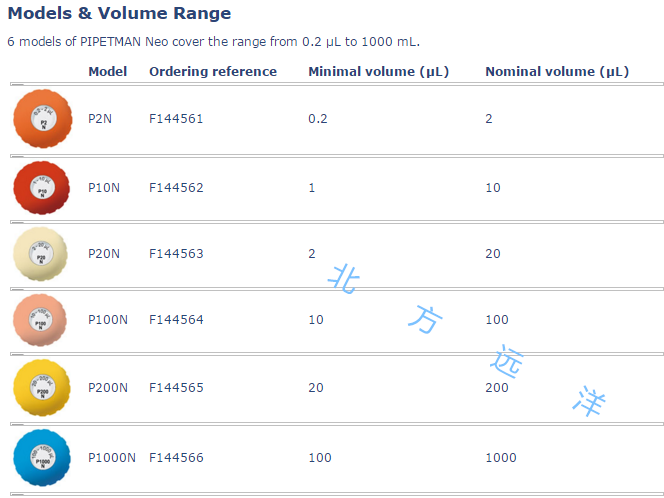Click the P10N model label

point(104,188)
